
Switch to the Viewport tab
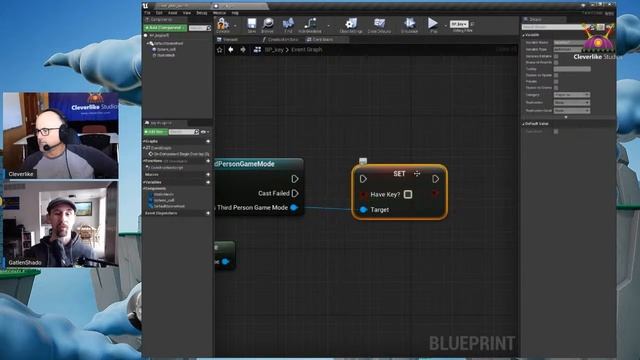230,40
